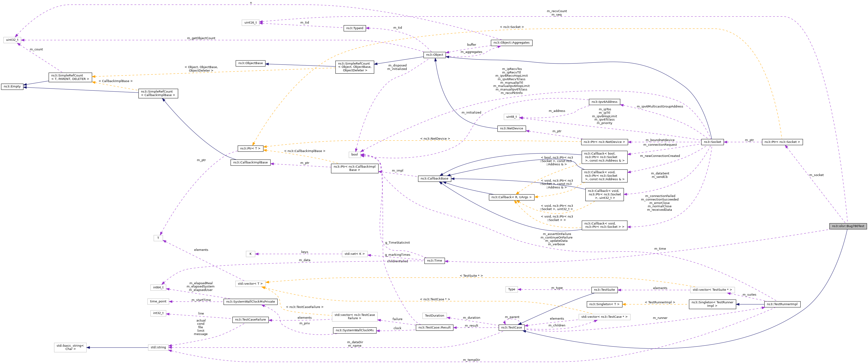This screenshot has width=868, height=363.
Task: Open Callback< bool, Ptr<Socket>, const Address & > node
Action: pos(604,157)
